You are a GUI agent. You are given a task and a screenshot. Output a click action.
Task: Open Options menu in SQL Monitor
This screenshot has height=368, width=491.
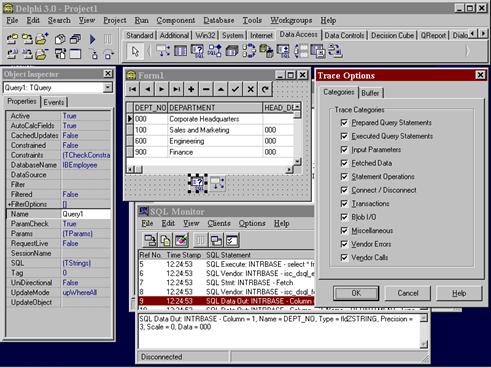[252, 223]
